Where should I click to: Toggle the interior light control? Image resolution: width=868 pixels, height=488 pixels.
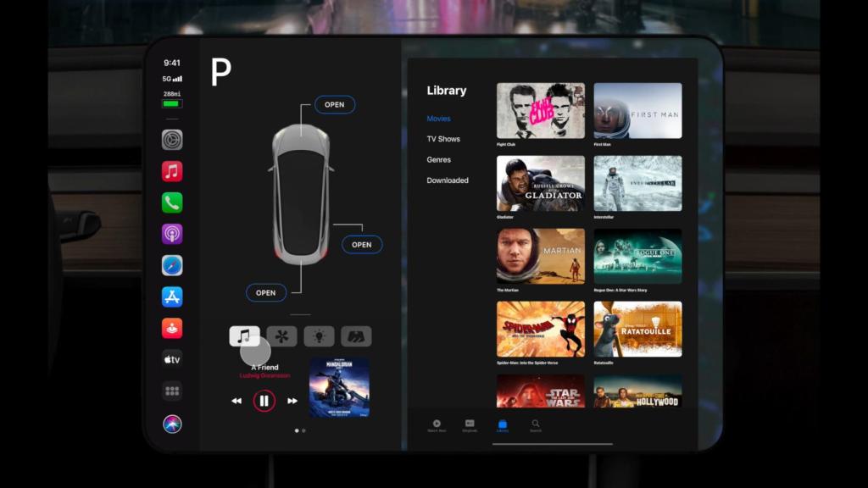(x=318, y=335)
